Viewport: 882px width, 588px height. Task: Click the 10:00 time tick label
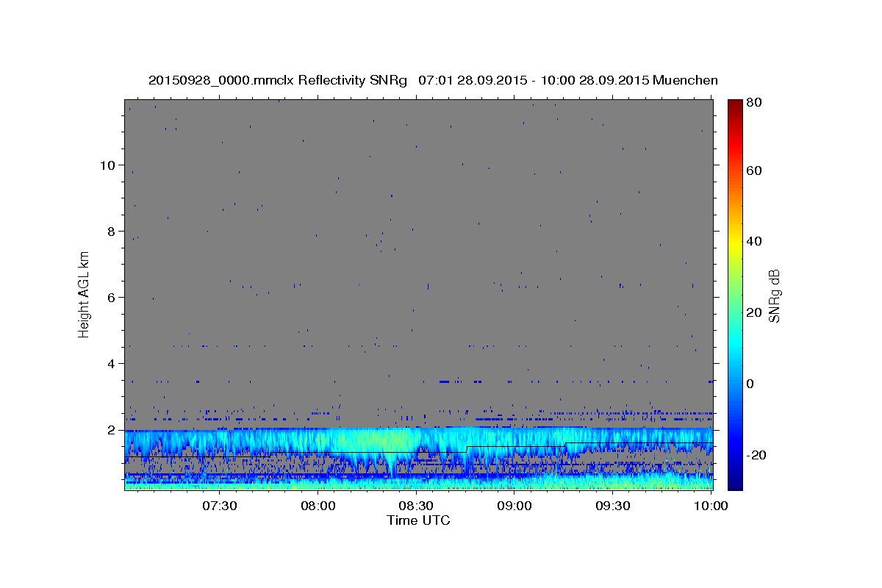(710, 506)
